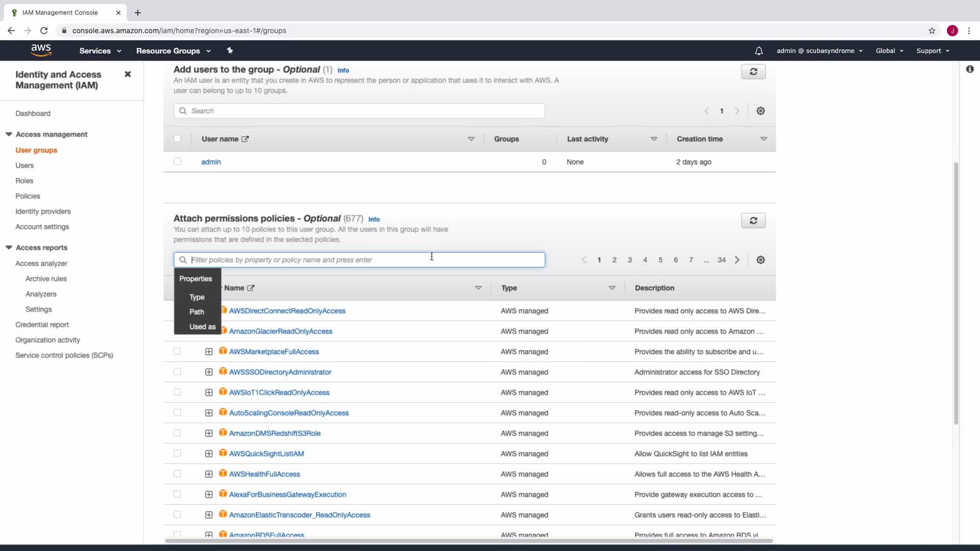
Task: Open the AWSQuickSightListIAM policy link
Action: click(x=266, y=454)
